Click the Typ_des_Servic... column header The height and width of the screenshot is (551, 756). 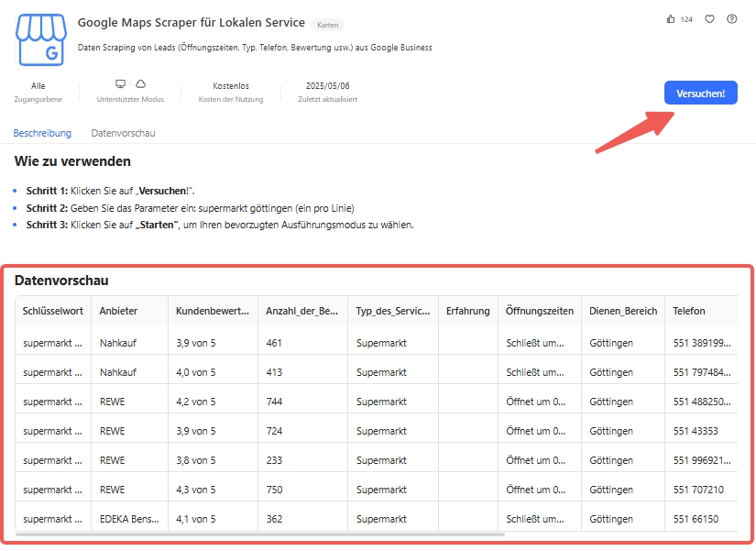[x=393, y=311]
